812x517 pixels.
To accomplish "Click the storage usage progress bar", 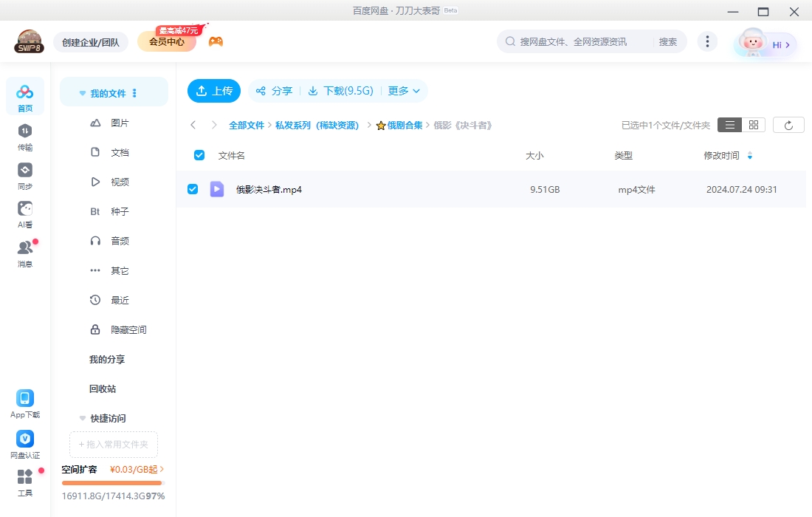I will 112,482.
